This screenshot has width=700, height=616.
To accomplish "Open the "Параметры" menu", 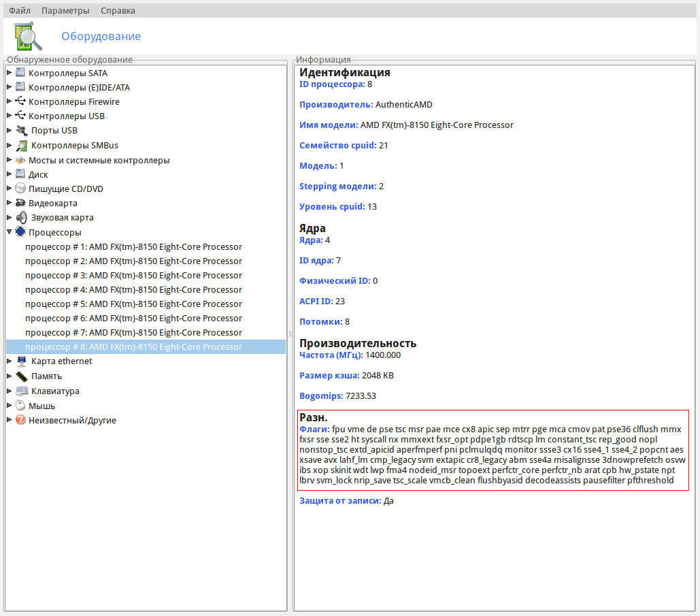I will coord(65,11).
